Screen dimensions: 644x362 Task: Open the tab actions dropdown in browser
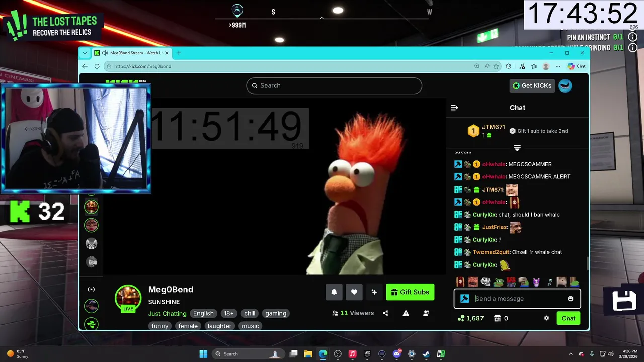click(85, 53)
